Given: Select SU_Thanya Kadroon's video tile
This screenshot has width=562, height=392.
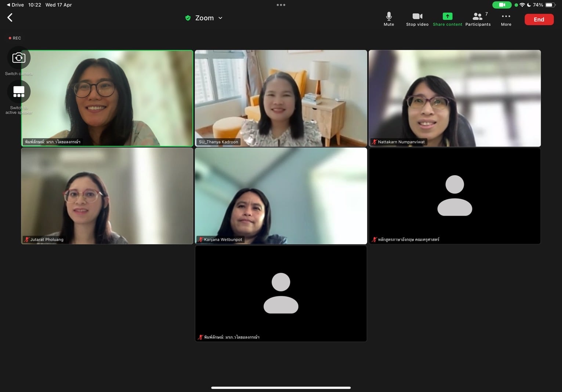Looking at the screenshot, I should coord(281,98).
